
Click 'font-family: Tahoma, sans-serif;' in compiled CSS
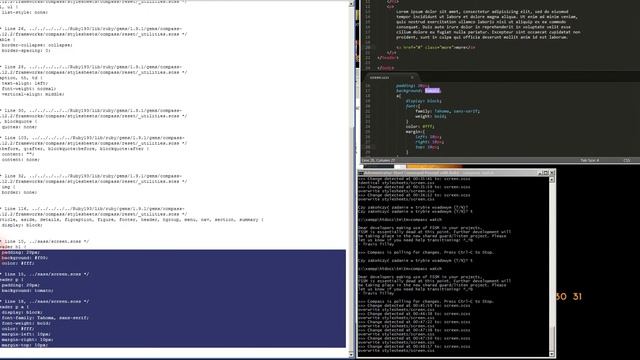click(45, 318)
